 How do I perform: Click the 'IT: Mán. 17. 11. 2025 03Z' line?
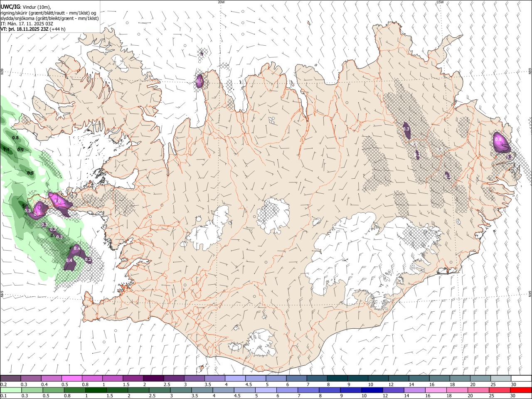pos(27,24)
